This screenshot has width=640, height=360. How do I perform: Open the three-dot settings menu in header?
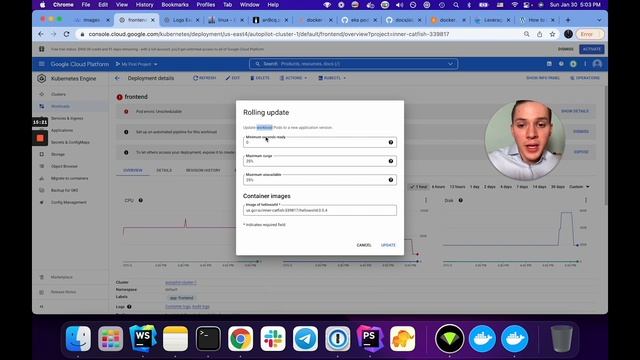click(x=585, y=64)
